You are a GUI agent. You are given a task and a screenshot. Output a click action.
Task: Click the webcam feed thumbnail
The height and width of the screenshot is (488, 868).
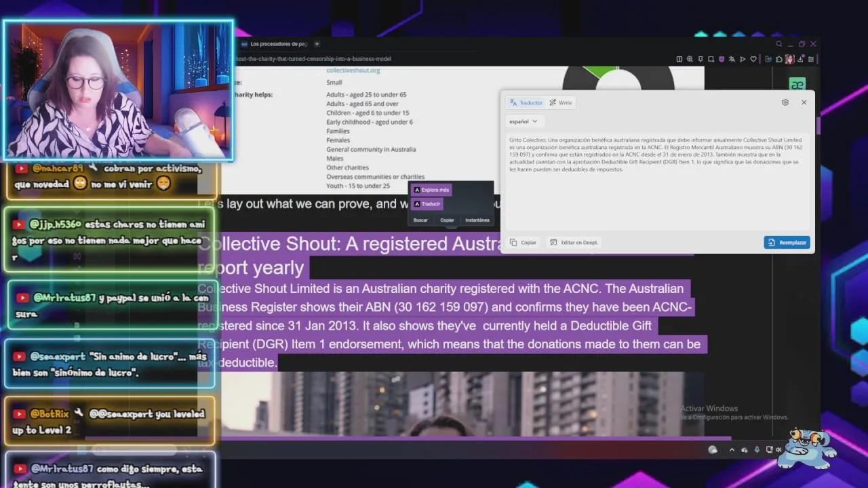119,90
